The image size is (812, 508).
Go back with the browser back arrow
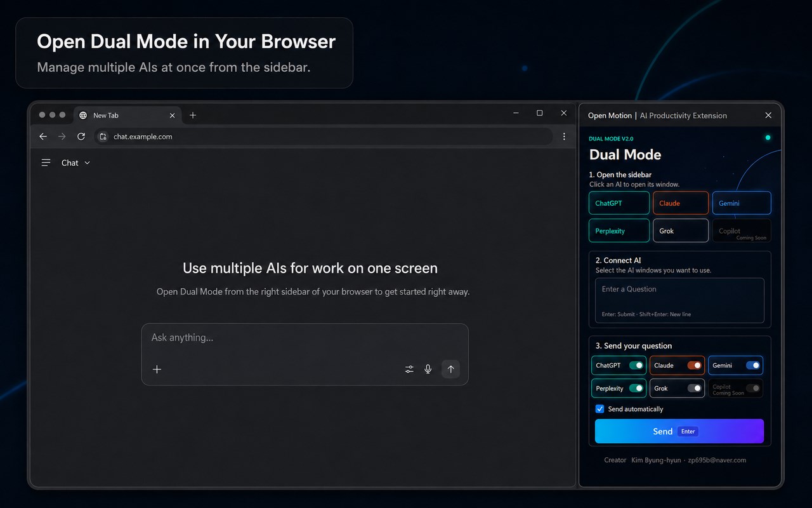(43, 137)
